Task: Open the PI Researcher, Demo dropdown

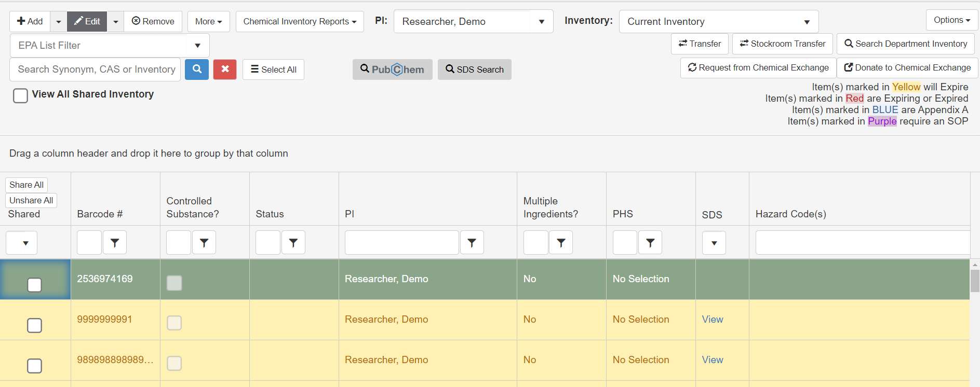Action: [473, 22]
